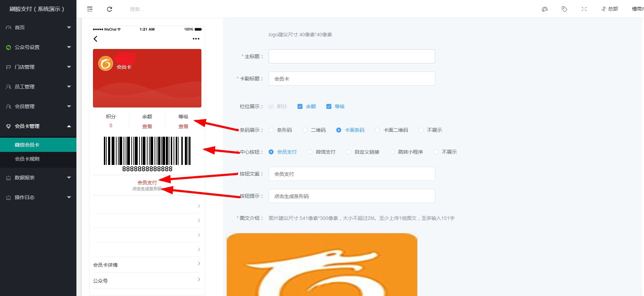Screen dimensions: 644x296
Task: Click the 按钮提示 input field
Action: point(352,196)
